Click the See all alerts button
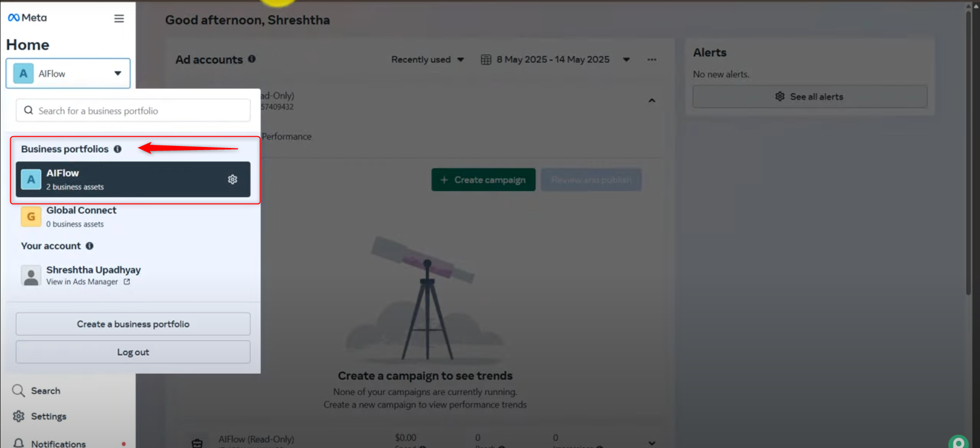 click(809, 96)
